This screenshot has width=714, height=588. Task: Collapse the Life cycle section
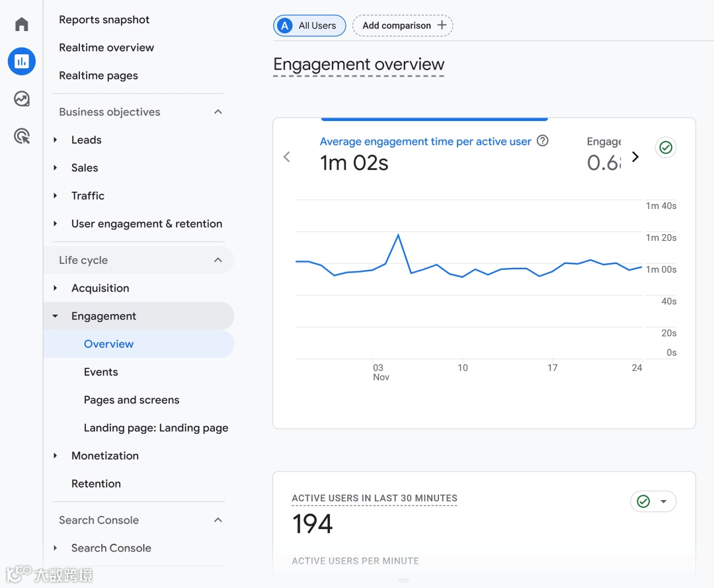tap(218, 260)
